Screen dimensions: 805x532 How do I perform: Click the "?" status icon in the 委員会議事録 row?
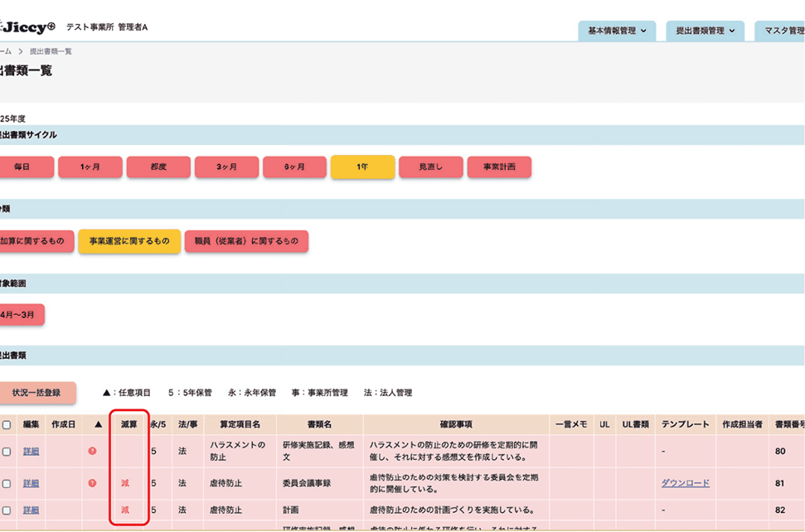(x=92, y=483)
